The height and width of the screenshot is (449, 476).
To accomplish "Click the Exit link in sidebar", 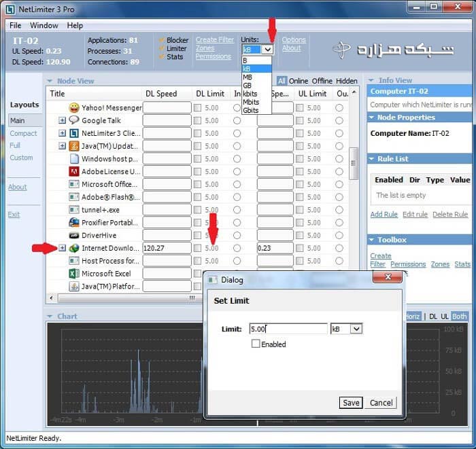I will (14, 215).
